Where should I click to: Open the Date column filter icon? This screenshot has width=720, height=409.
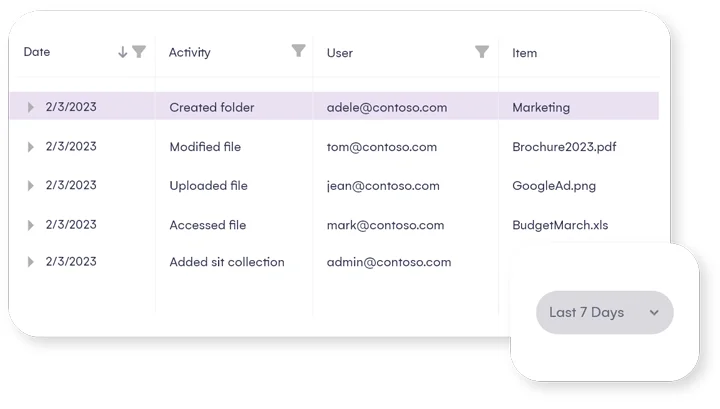139,52
